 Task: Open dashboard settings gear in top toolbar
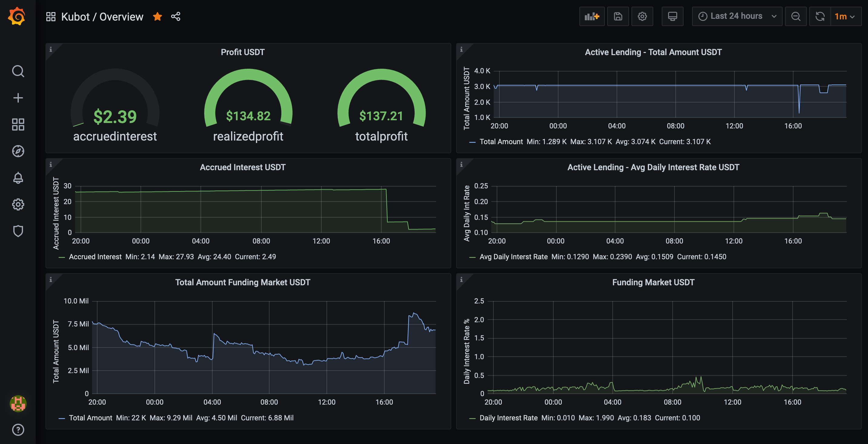(642, 16)
